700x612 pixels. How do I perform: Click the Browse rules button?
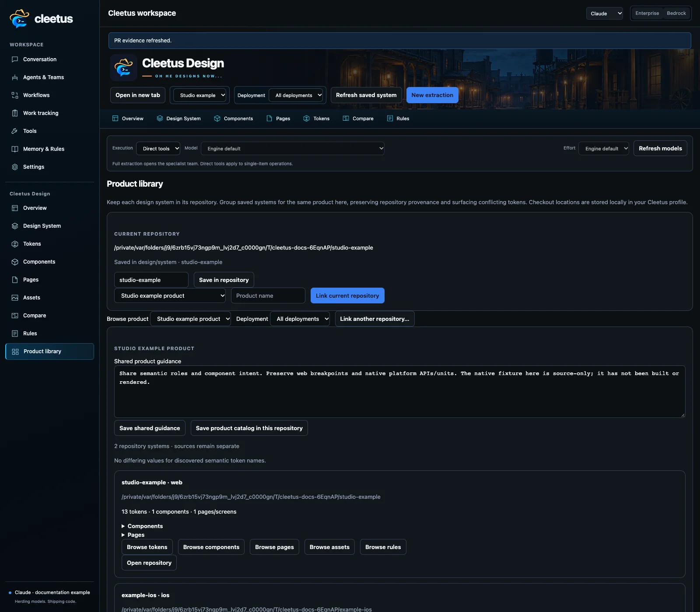click(x=383, y=547)
